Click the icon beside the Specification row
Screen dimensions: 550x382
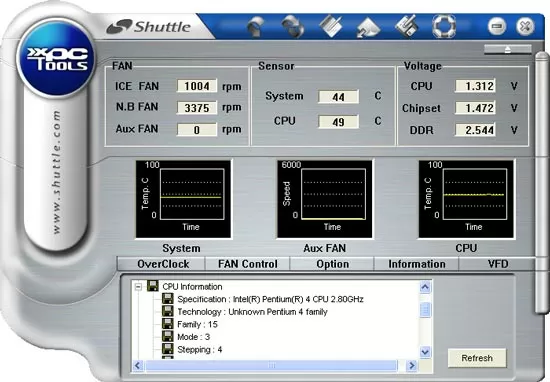coord(168,299)
